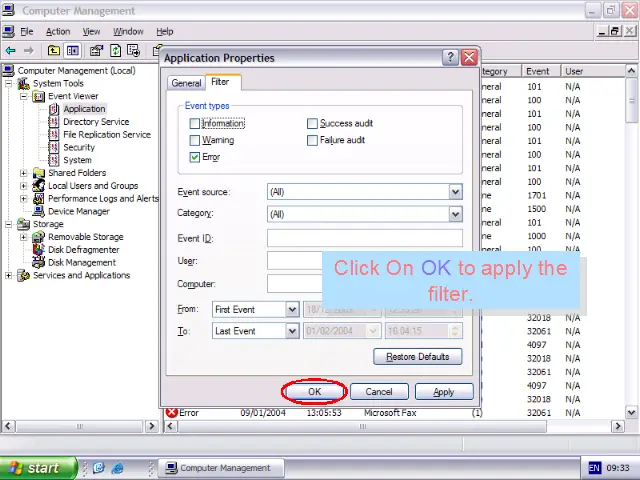Image resolution: width=640 pixels, height=480 pixels.
Task: Open the View menu
Action: tap(91, 31)
